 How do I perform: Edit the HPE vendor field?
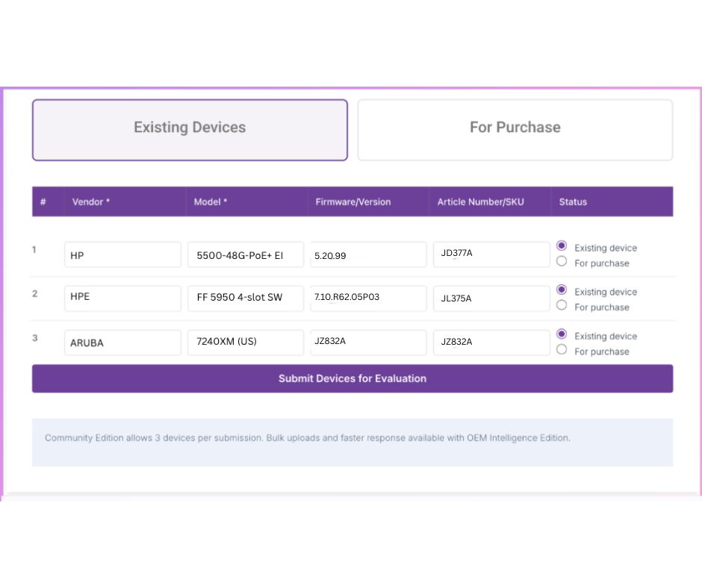122,298
